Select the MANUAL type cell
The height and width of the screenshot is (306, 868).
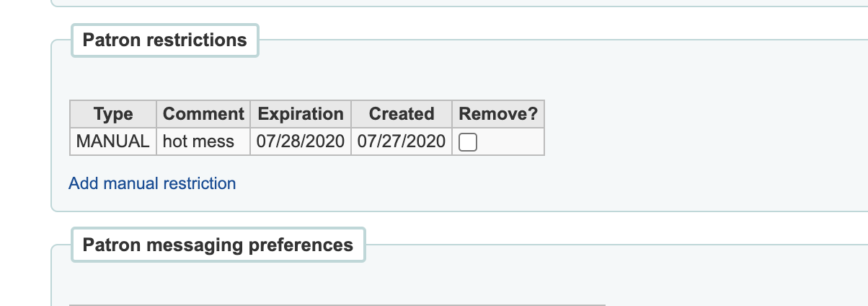coord(113,141)
